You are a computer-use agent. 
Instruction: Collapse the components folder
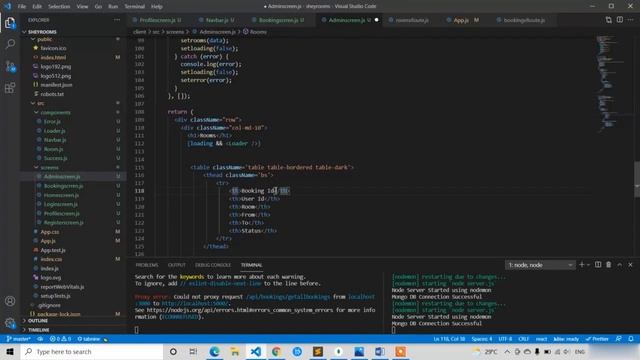click(x=55, y=112)
